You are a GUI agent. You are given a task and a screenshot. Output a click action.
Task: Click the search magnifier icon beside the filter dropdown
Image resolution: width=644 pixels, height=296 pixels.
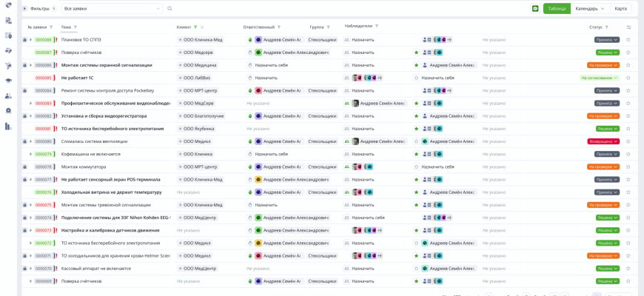[170, 9]
